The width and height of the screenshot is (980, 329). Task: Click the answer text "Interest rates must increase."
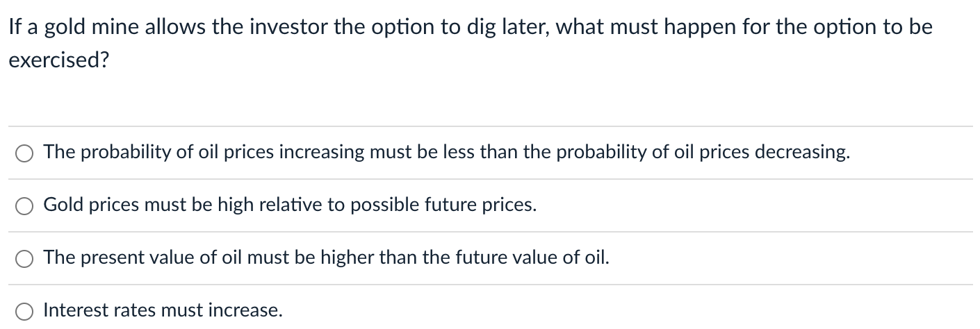click(163, 310)
